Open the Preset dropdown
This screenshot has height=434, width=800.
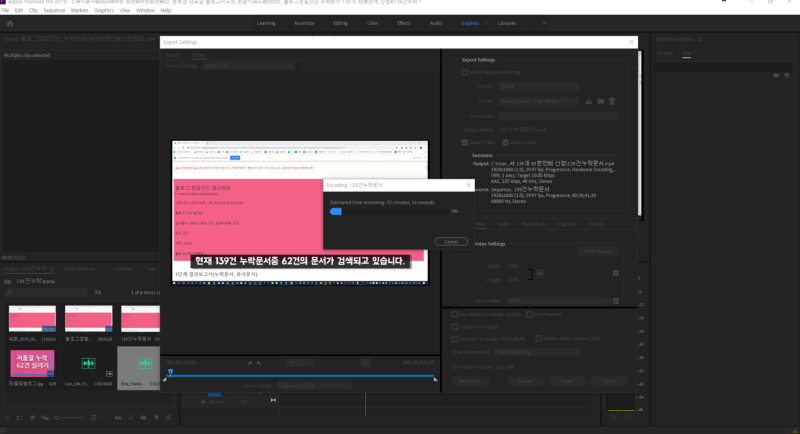pos(538,101)
